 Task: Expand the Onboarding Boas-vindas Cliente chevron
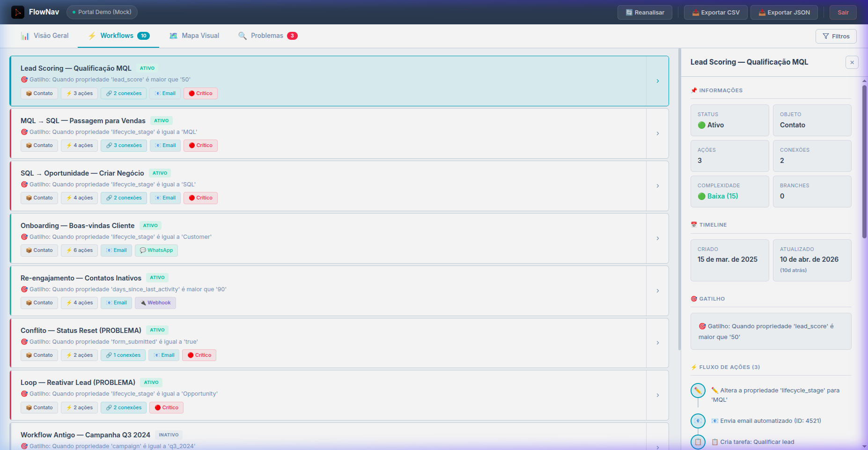pyautogui.click(x=657, y=238)
